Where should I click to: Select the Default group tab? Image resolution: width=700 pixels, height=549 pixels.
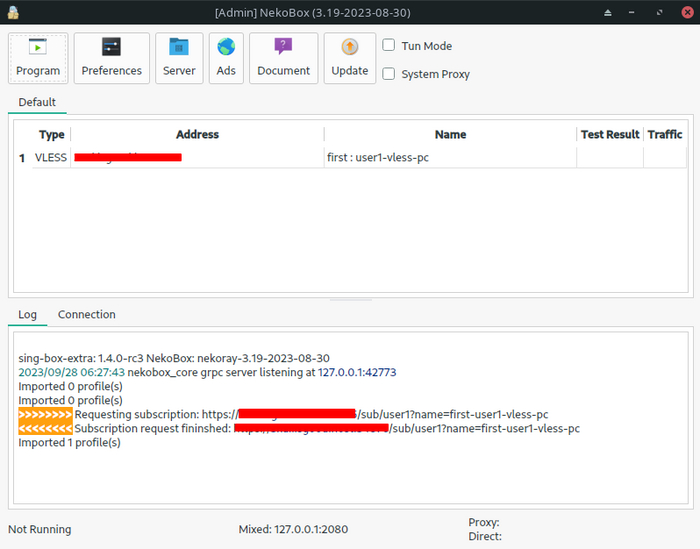(37, 102)
